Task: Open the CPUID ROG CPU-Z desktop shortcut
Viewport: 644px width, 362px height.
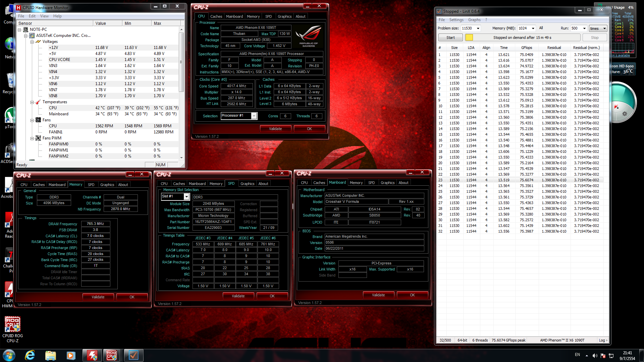Action: (12, 324)
